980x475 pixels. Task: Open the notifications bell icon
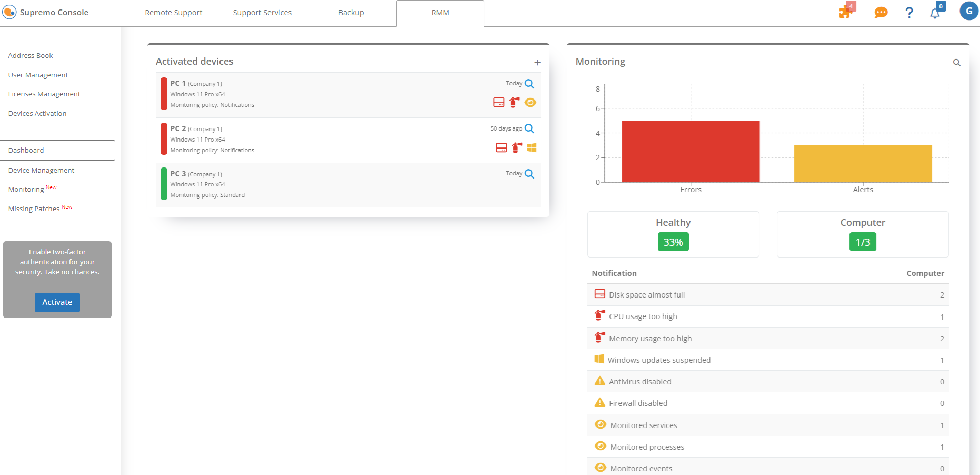pos(935,13)
